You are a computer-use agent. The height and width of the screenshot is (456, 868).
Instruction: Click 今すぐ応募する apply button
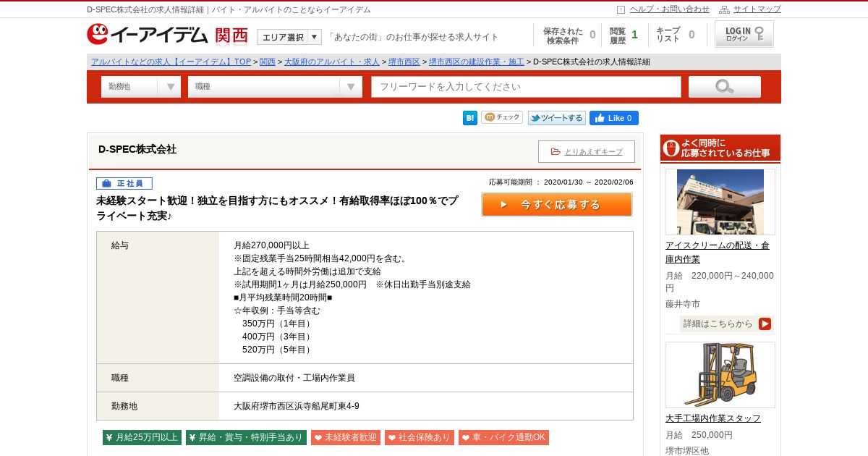click(557, 204)
